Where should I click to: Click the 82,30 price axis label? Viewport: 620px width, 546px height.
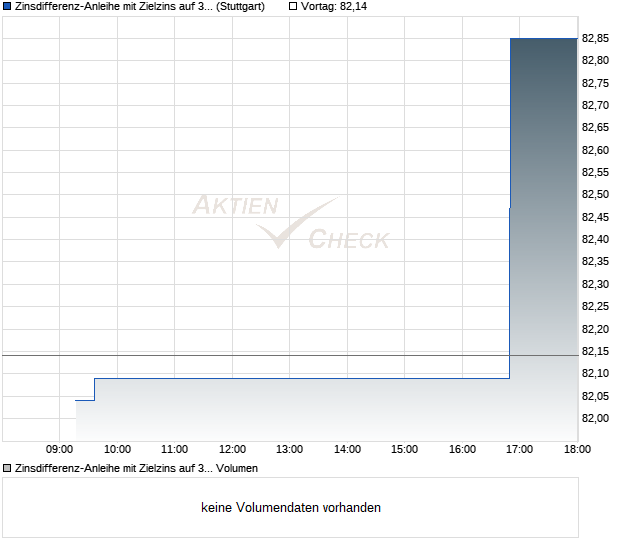[x=595, y=284]
